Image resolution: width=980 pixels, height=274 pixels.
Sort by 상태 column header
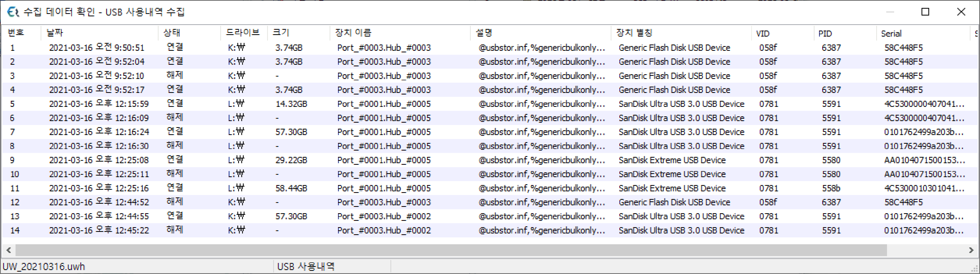tap(189, 33)
